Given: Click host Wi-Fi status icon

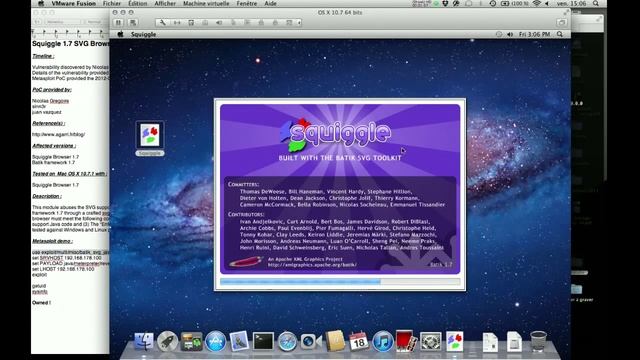Looking at the screenshot, I should coord(537,3).
